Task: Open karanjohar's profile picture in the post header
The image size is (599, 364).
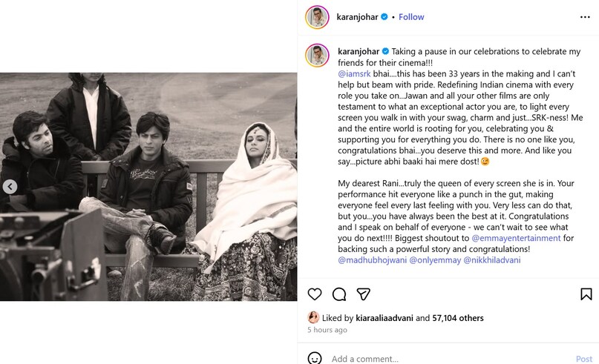Action: [317, 17]
